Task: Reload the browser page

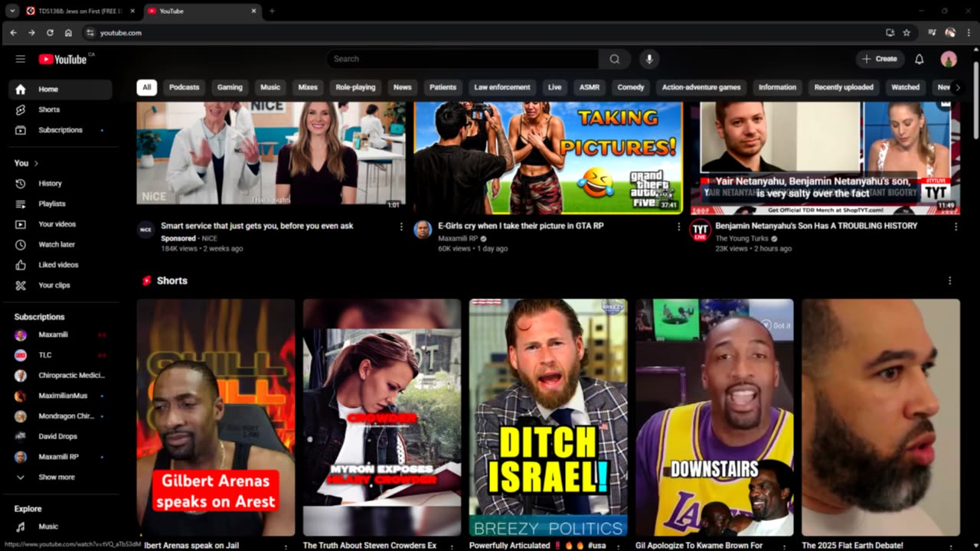Action: 50,33
